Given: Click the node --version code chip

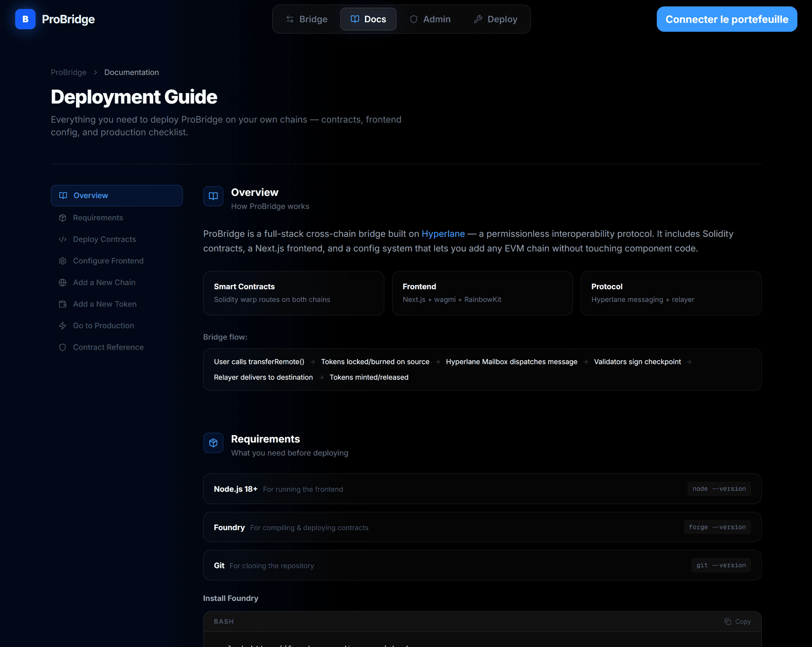Looking at the screenshot, I should [719, 489].
